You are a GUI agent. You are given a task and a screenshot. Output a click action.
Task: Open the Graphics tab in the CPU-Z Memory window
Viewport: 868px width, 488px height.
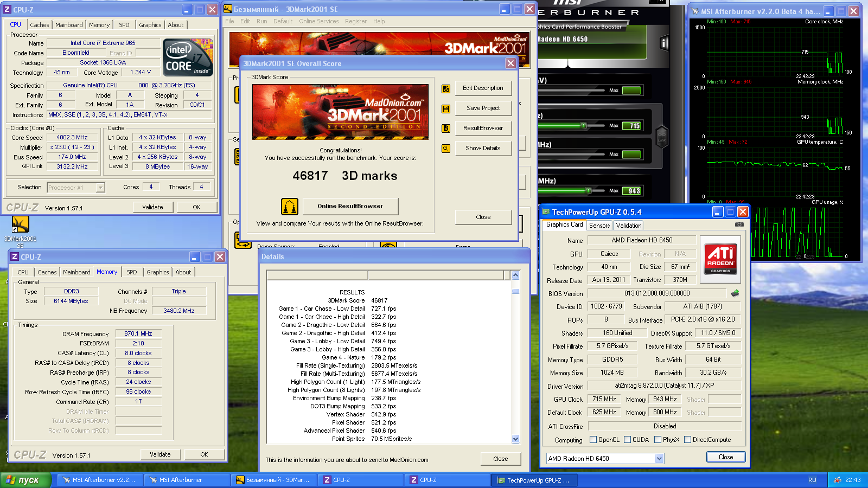158,272
